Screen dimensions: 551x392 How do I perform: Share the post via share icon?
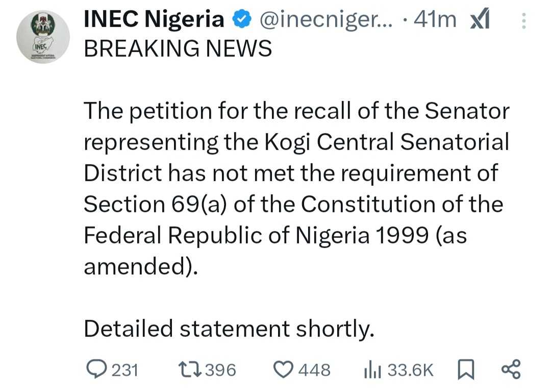[511, 369]
